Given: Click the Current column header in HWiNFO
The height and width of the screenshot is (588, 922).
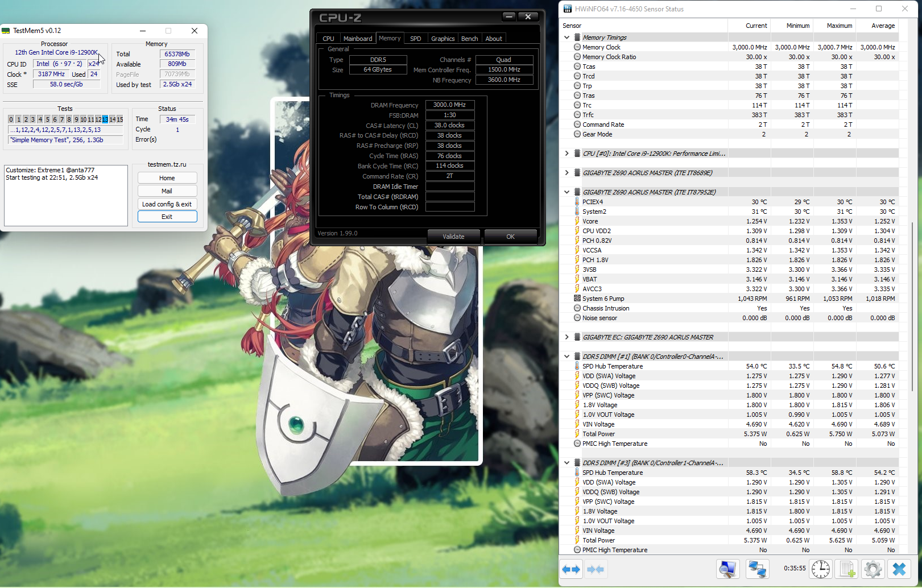Looking at the screenshot, I should point(750,26).
